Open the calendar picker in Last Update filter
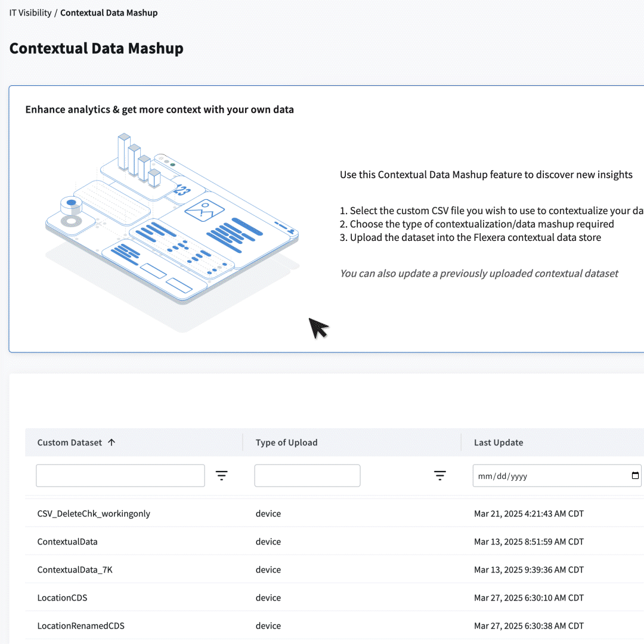The image size is (644, 644). coord(635,476)
